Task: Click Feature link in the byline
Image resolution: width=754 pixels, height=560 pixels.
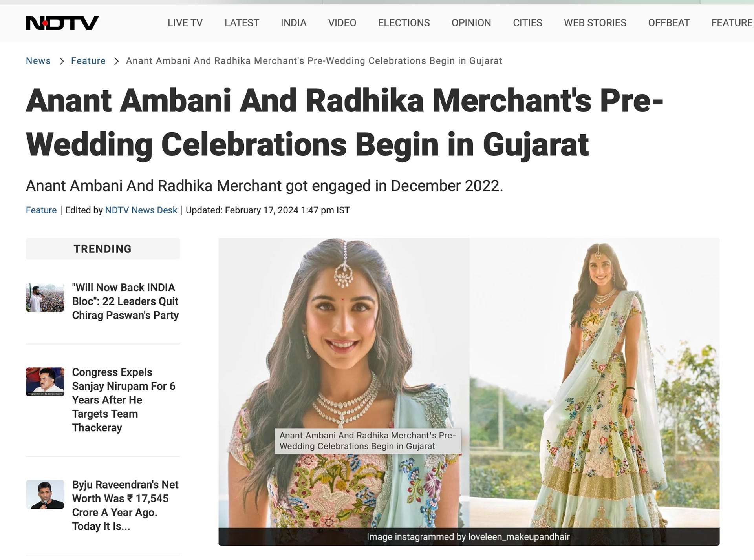Action: click(41, 210)
